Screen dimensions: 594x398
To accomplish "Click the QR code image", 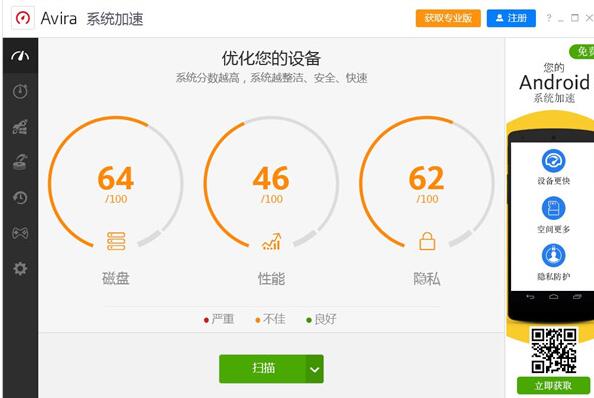I will [554, 351].
